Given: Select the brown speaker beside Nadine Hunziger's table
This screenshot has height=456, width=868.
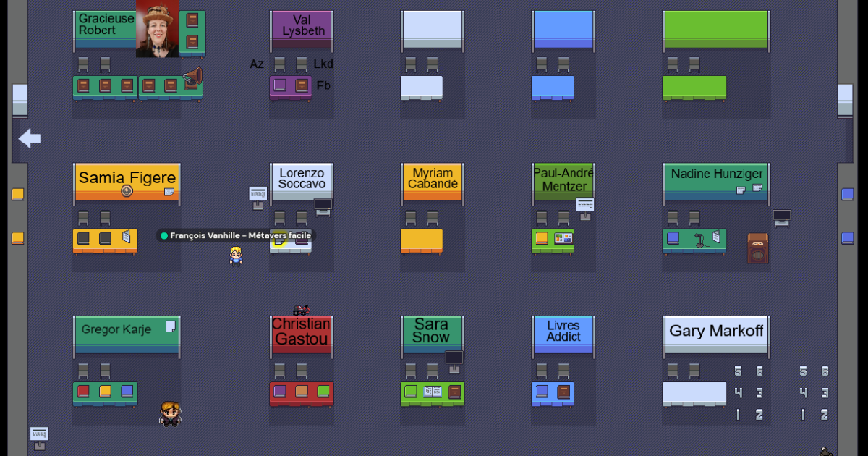Looking at the screenshot, I should (757, 248).
